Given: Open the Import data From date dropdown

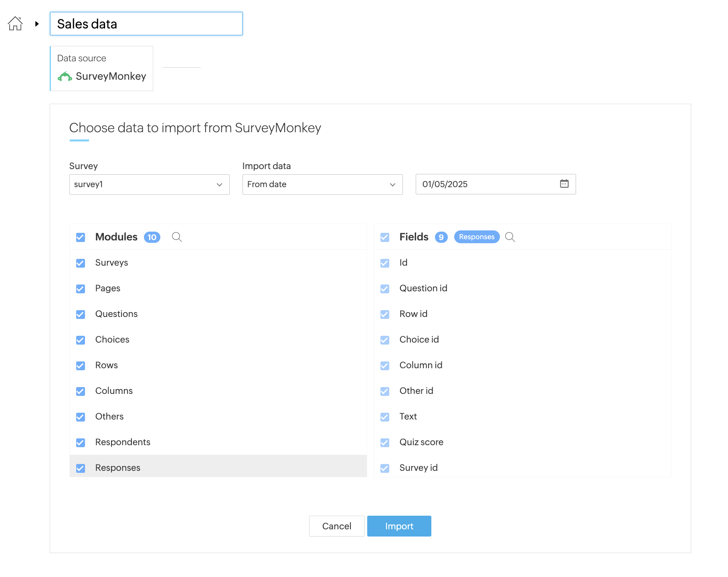Looking at the screenshot, I should click(x=323, y=184).
